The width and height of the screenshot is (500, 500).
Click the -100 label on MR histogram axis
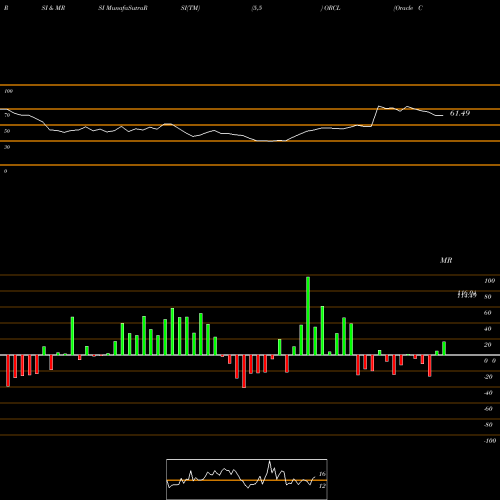pos(490,441)
